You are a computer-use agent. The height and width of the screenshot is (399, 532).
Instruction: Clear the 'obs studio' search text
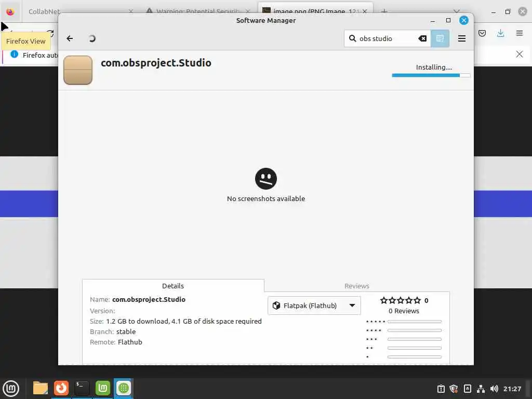click(x=422, y=38)
